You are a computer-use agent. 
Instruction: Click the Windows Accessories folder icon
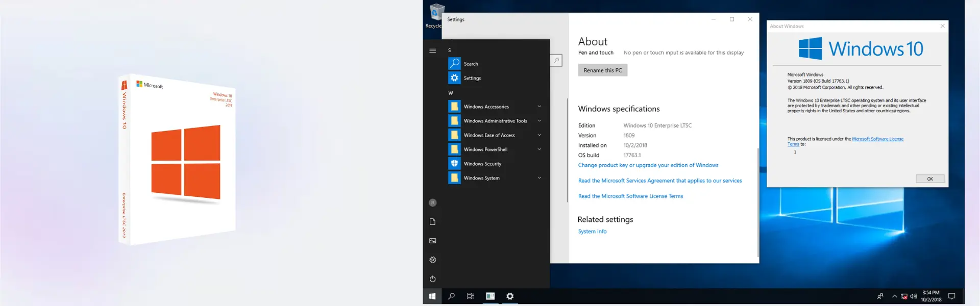[454, 107]
